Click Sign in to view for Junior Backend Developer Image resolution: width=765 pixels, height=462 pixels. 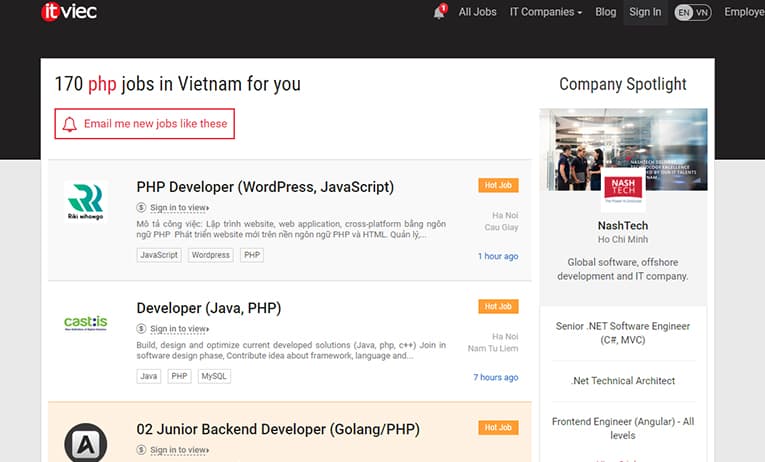click(x=180, y=450)
